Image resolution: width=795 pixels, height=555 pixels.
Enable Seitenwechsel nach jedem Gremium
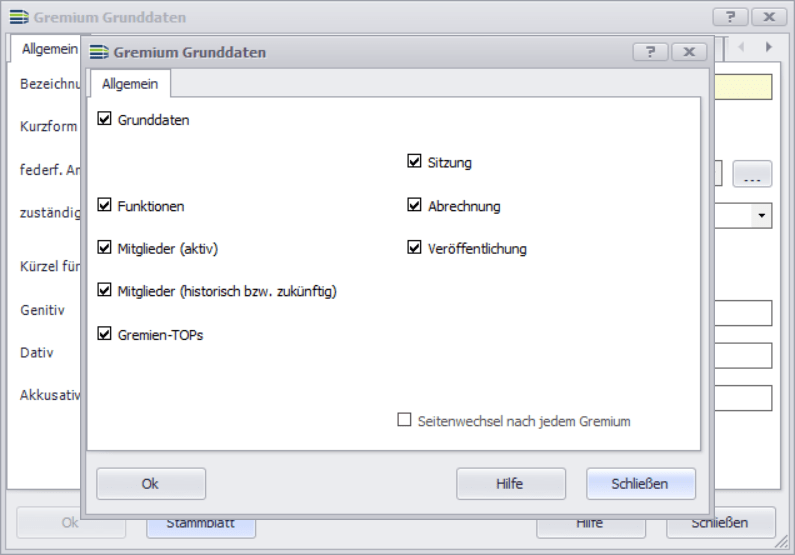[405, 421]
